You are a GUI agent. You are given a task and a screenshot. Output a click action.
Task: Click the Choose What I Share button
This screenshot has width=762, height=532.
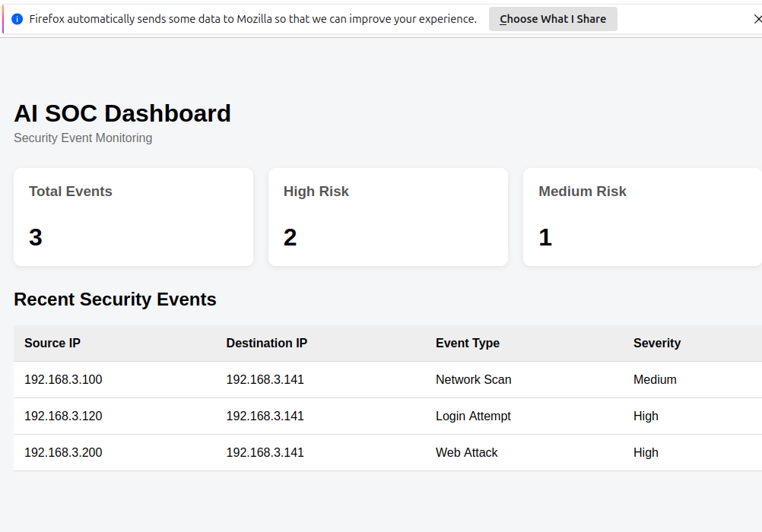pyautogui.click(x=553, y=19)
